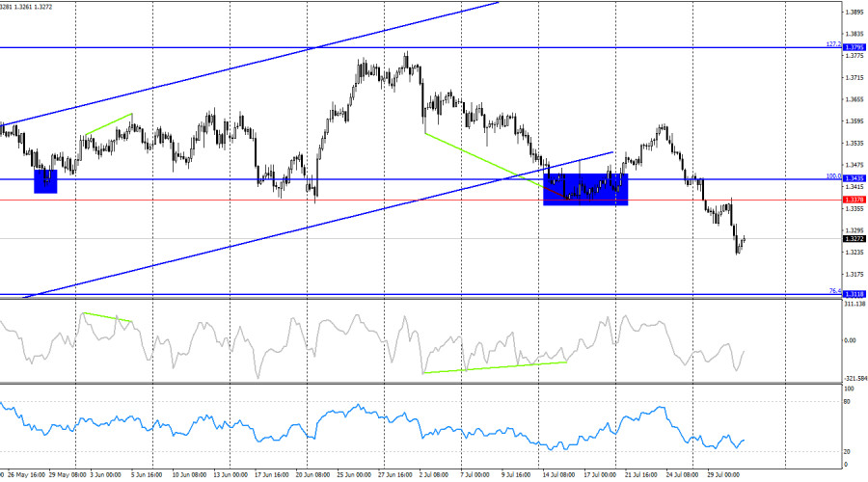Click the 311.138 indicator scale value
Screen dimensions: 868x482
coord(854,304)
